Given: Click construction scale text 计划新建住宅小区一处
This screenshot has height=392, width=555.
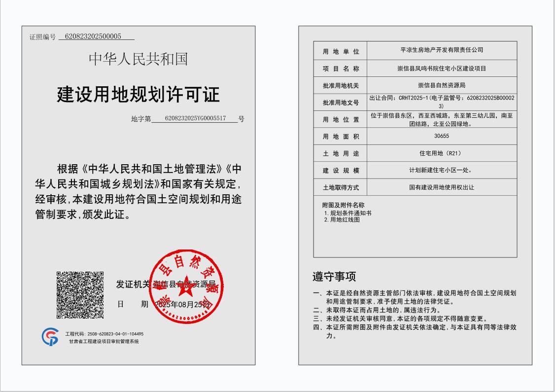Looking at the screenshot, I should [x=442, y=170].
